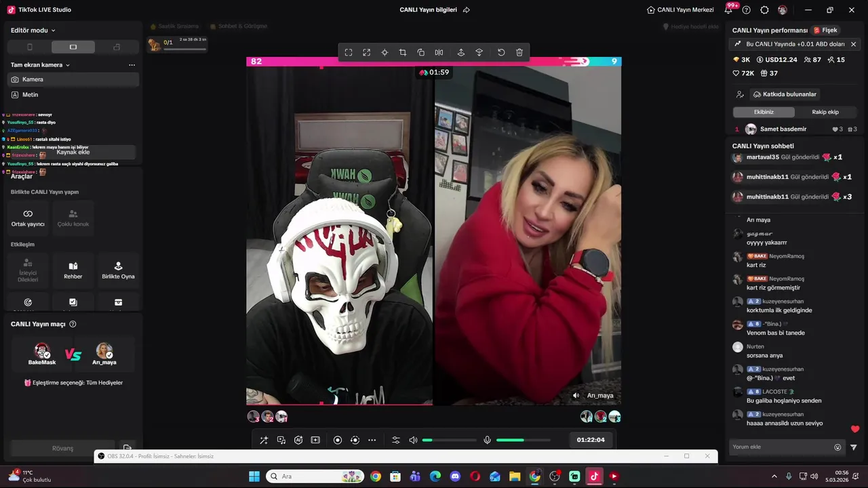Screen dimensions: 868x488
Task: Open the AI tool icon in the bottom bar
Action: pos(298,440)
